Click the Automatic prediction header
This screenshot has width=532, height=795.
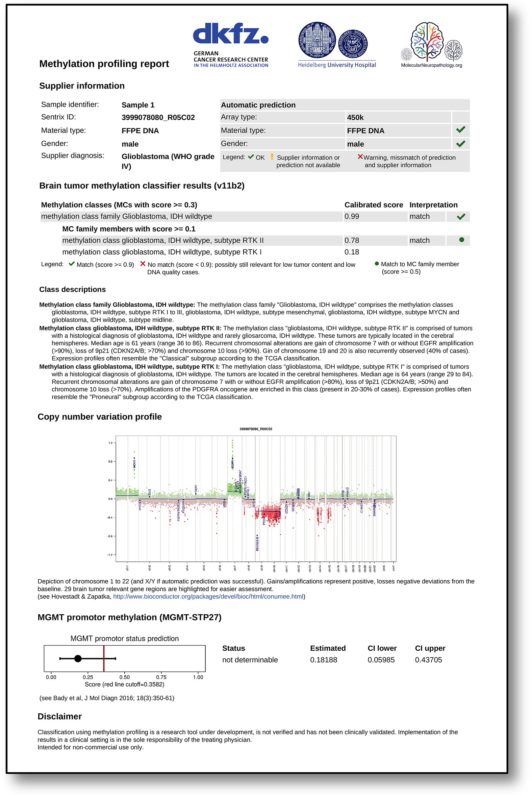click(258, 105)
